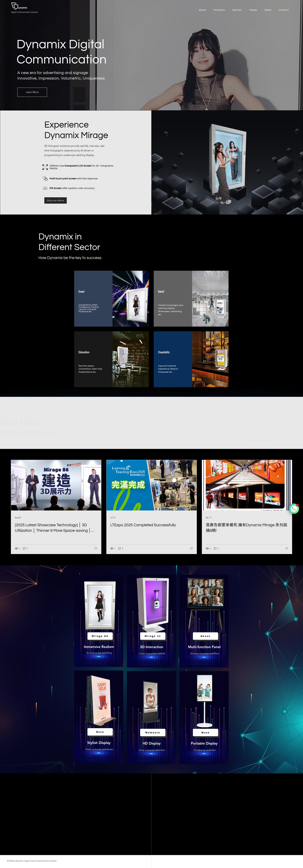
Task: Click the Portable Display heading
Action: tap(204, 743)
